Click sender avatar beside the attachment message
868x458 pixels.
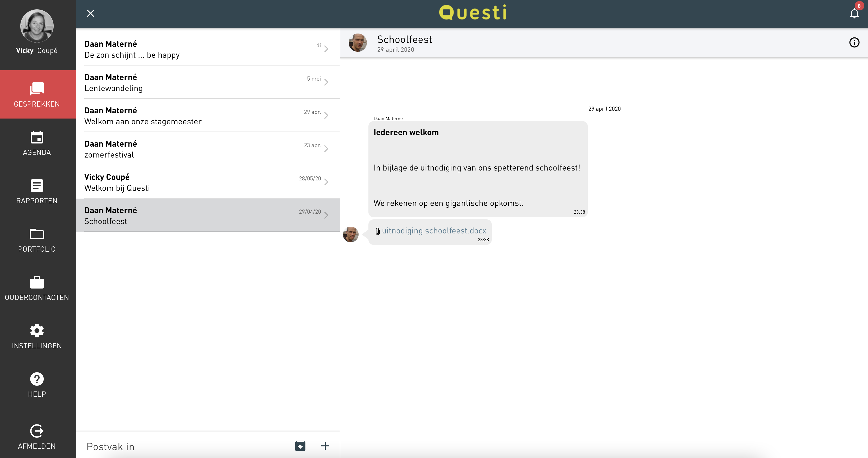click(350, 234)
